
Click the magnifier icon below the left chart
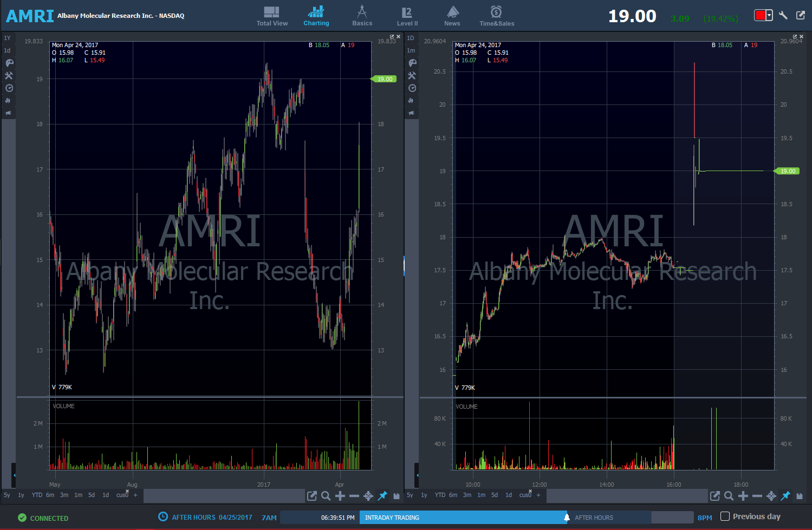coord(326,496)
